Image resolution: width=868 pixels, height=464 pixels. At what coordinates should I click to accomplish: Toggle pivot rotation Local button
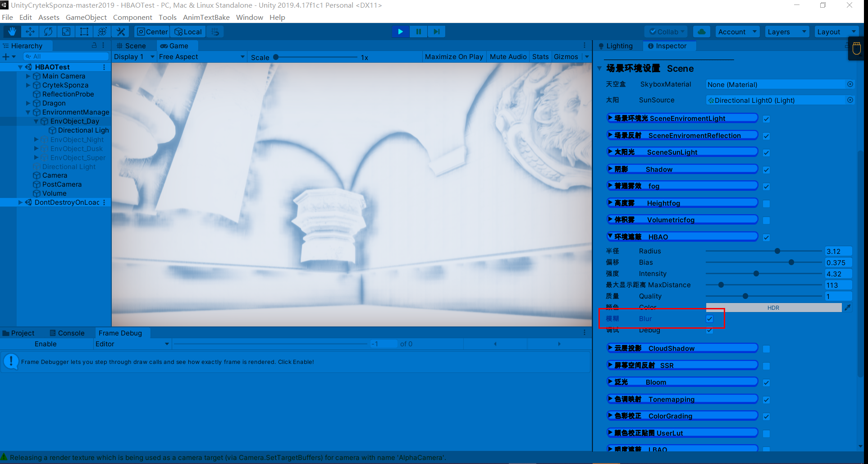coord(188,32)
